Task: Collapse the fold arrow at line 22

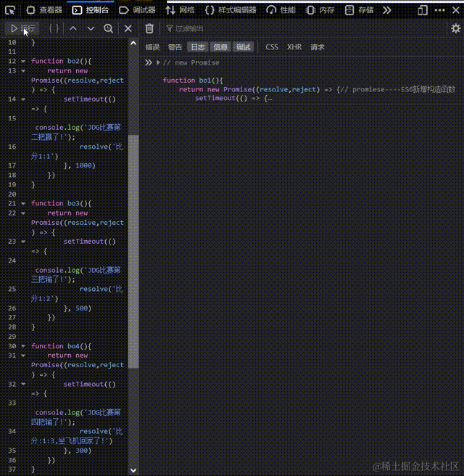Action: pos(23,213)
